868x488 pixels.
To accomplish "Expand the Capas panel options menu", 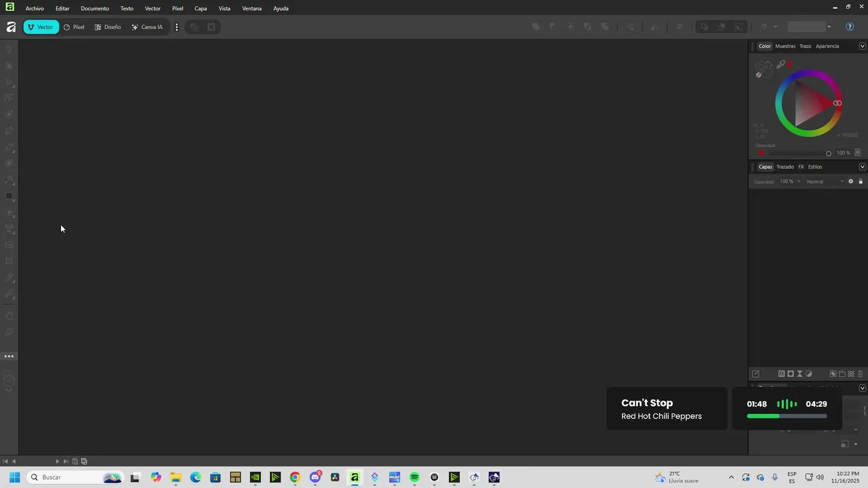I will coord(863,167).
